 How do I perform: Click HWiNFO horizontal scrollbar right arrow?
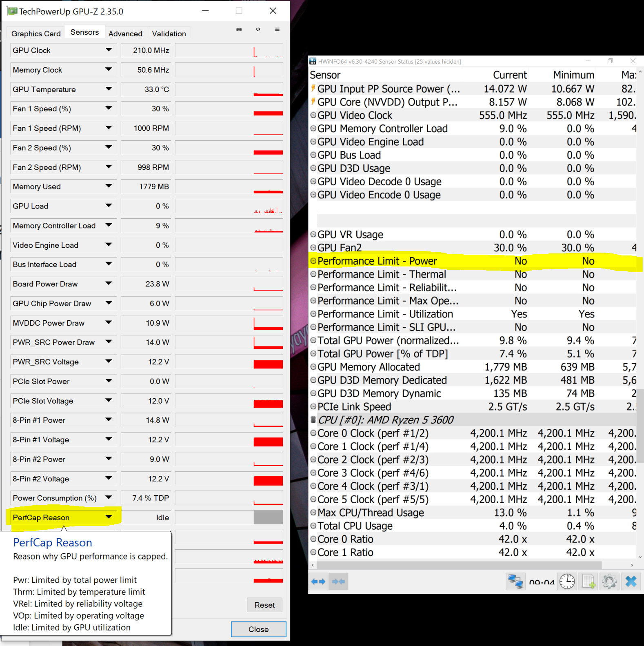tap(632, 565)
